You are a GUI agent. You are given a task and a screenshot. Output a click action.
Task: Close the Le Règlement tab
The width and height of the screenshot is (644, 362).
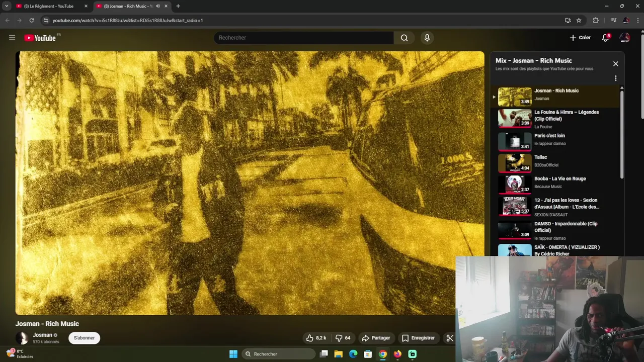coord(86,6)
